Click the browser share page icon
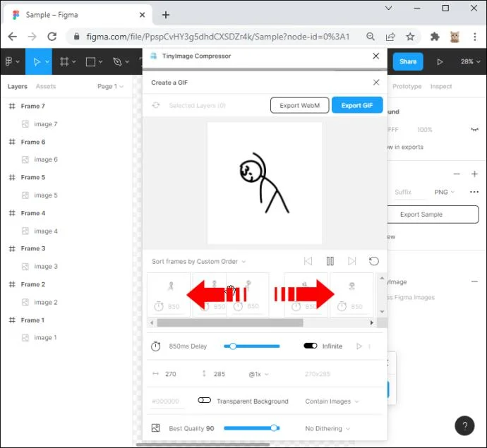Screen dimensions: 487x448 390,37
